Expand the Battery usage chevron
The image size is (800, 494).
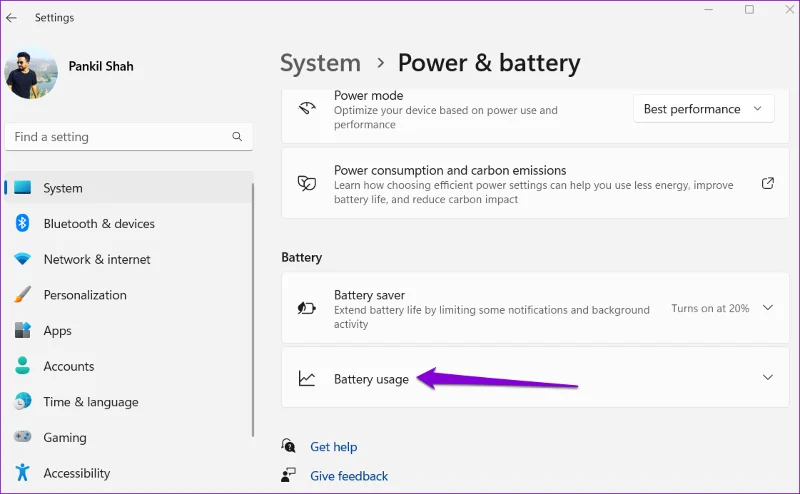coord(767,377)
